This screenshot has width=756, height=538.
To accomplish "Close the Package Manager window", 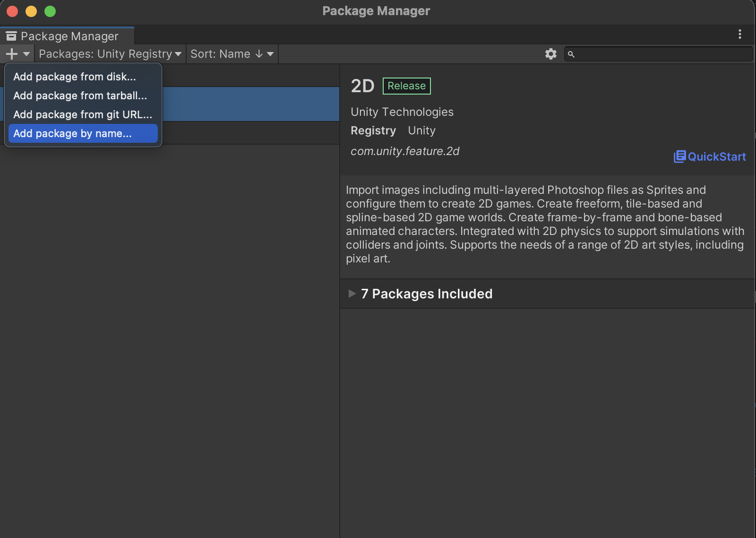I will 12,11.
